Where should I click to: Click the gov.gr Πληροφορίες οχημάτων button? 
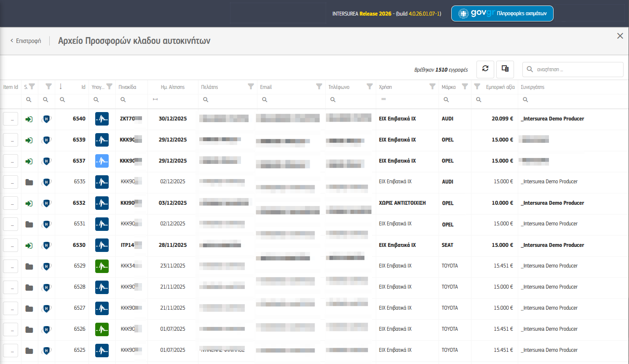502,13
